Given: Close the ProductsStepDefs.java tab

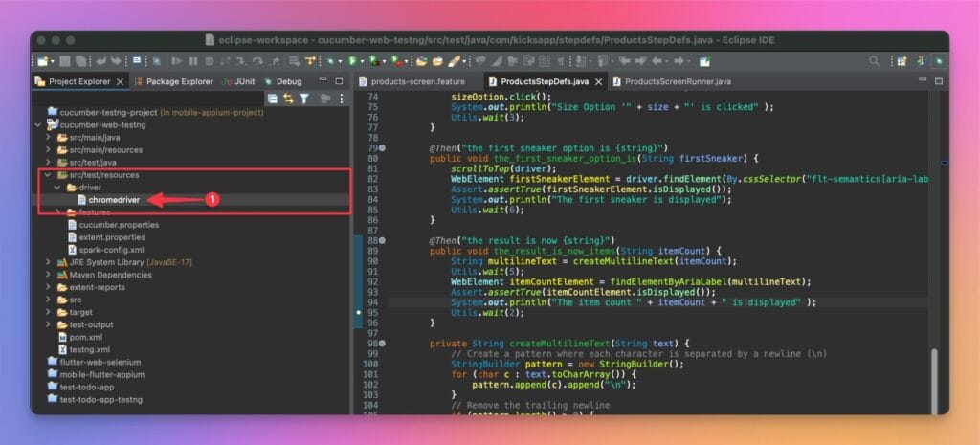Looking at the screenshot, I should pos(599,82).
